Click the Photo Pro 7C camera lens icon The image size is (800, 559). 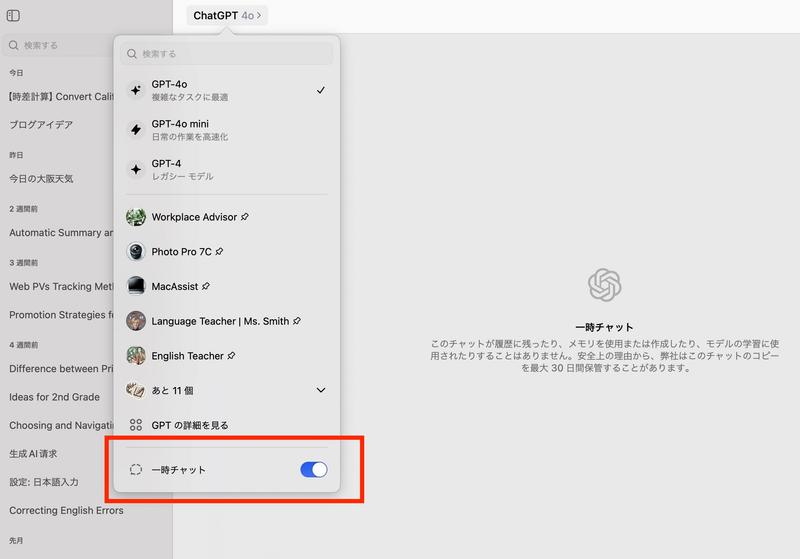(x=136, y=251)
